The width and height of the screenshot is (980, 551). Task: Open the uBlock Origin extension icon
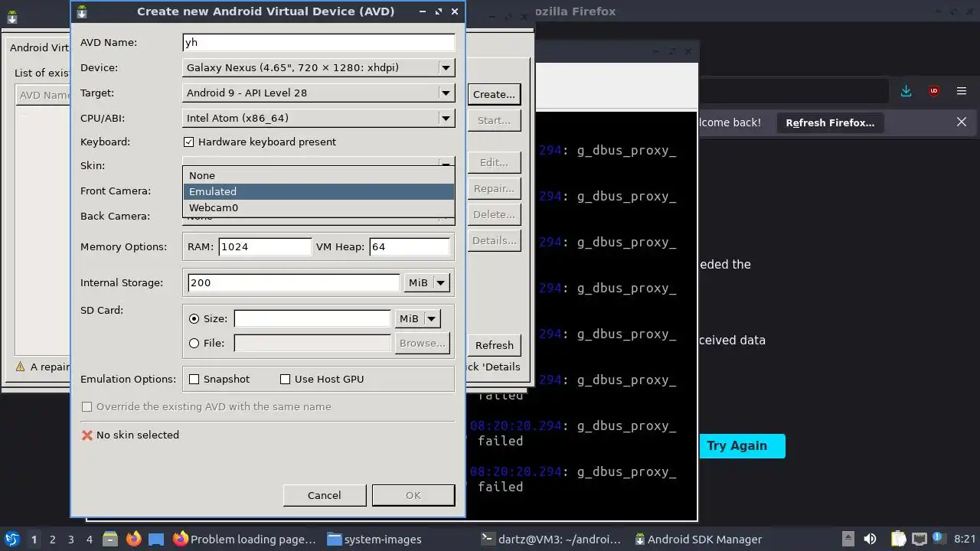[x=934, y=91]
